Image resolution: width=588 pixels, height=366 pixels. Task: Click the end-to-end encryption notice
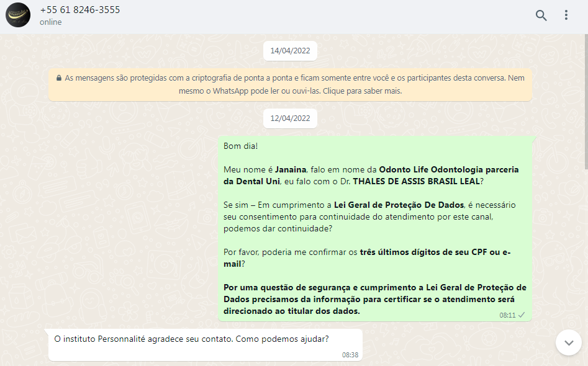point(290,84)
